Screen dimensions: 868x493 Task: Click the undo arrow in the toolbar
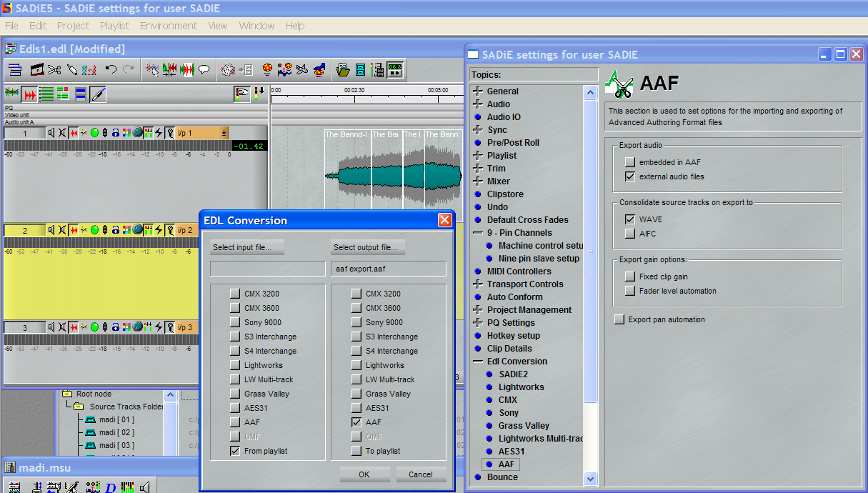(111, 69)
